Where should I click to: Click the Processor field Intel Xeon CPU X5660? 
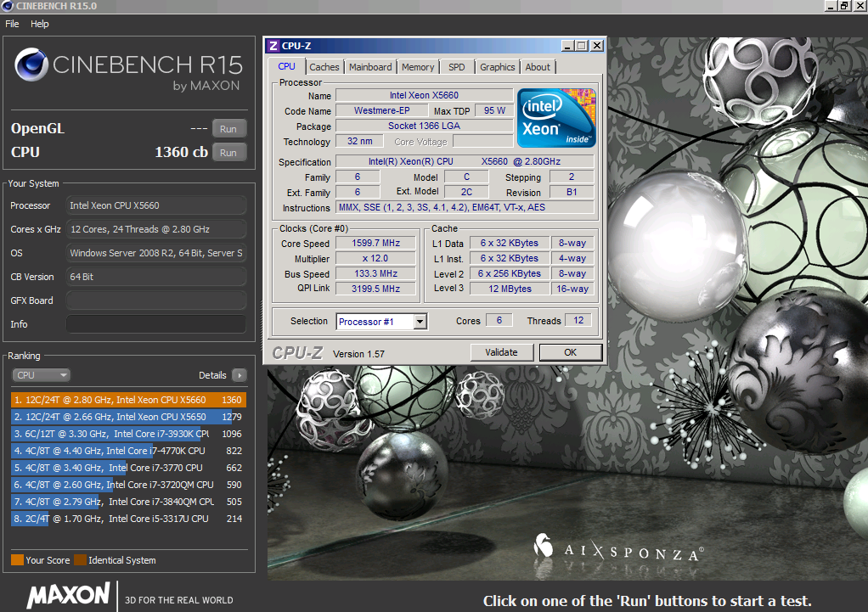coord(156,205)
